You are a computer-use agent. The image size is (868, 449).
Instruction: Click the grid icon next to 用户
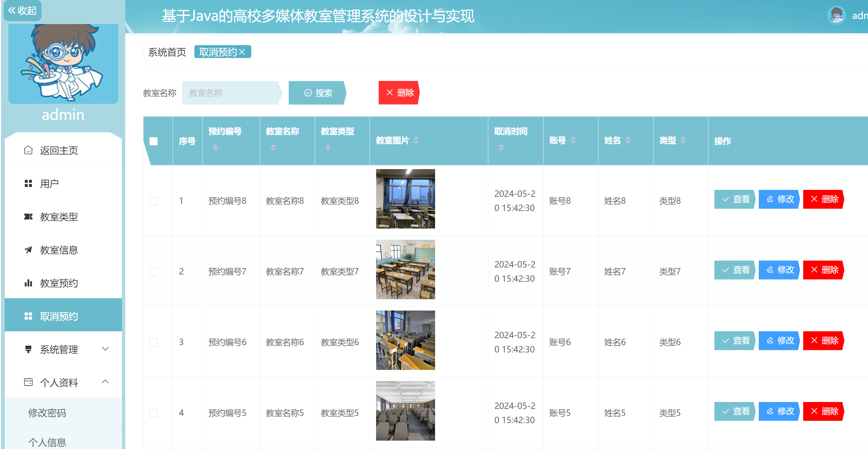tap(28, 183)
